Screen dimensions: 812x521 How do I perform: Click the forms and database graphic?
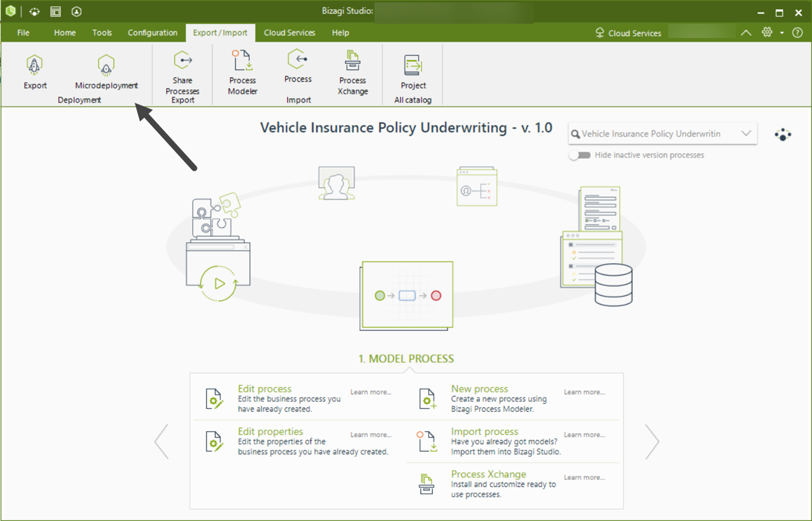pos(596,246)
